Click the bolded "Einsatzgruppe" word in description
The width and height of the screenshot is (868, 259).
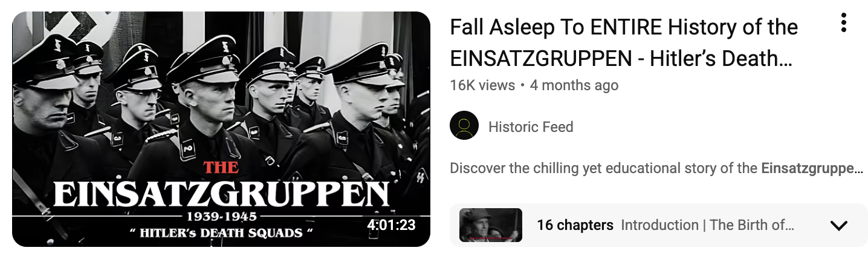tap(812, 168)
